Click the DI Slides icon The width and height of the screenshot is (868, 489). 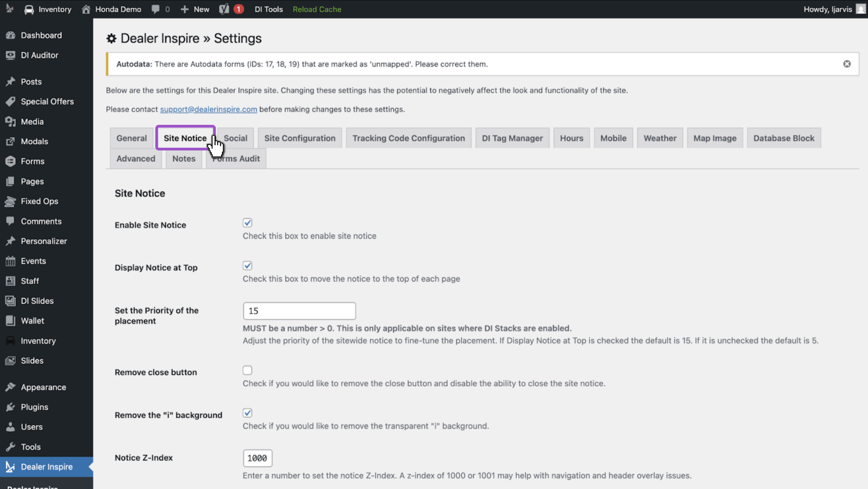coord(11,301)
